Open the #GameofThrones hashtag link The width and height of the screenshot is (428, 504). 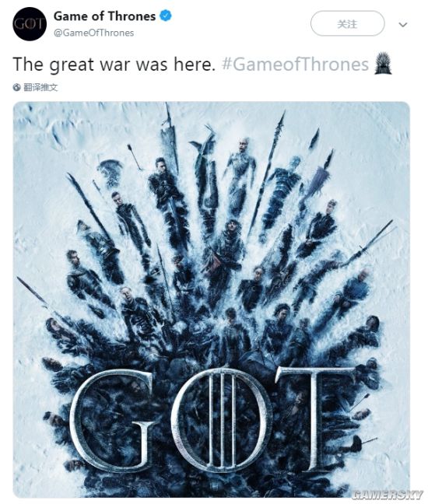point(295,64)
